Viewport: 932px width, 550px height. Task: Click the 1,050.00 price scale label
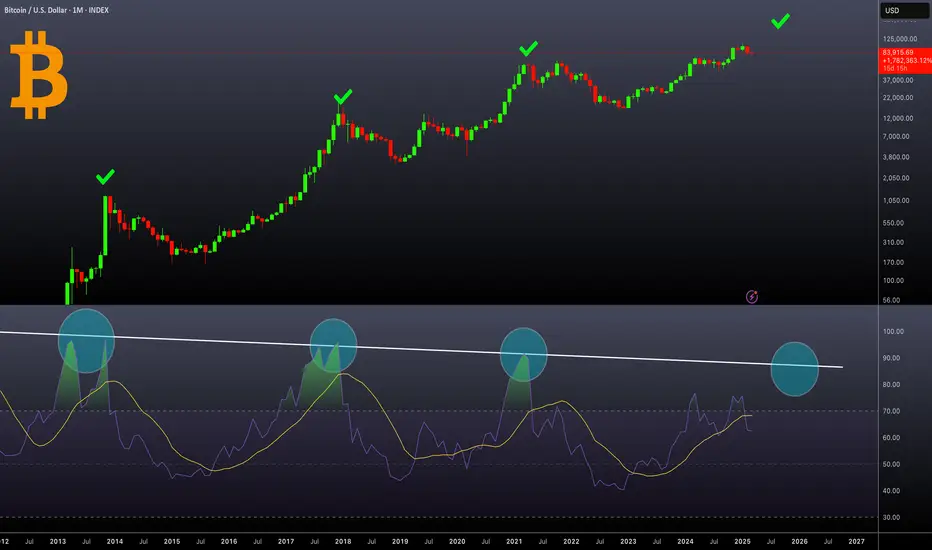click(896, 201)
